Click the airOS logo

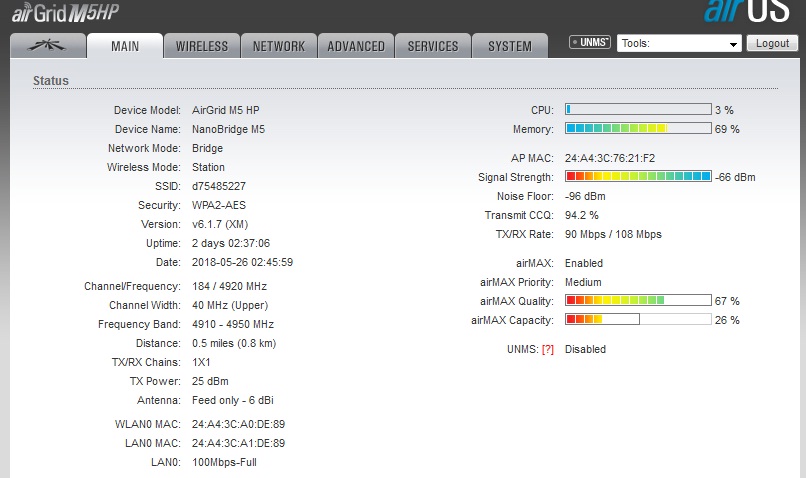746,11
